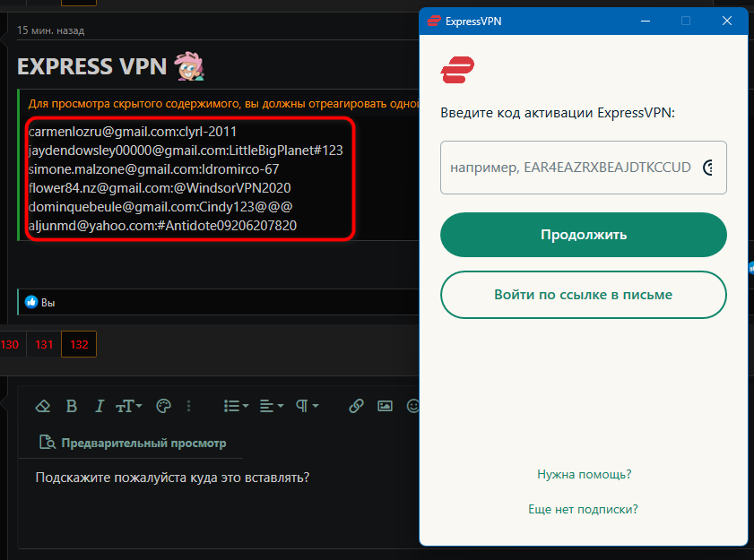Screen dimensions: 754x560
Task: Click the cartoon emoji beside EXPRESS VPN title
Action: pos(189,65)
